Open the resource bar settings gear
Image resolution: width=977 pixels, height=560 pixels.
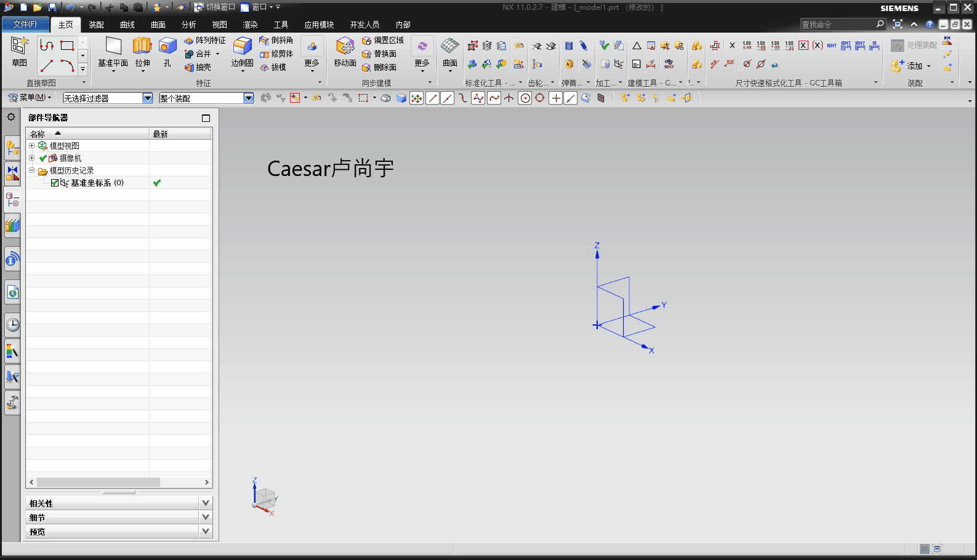[11, 117]
